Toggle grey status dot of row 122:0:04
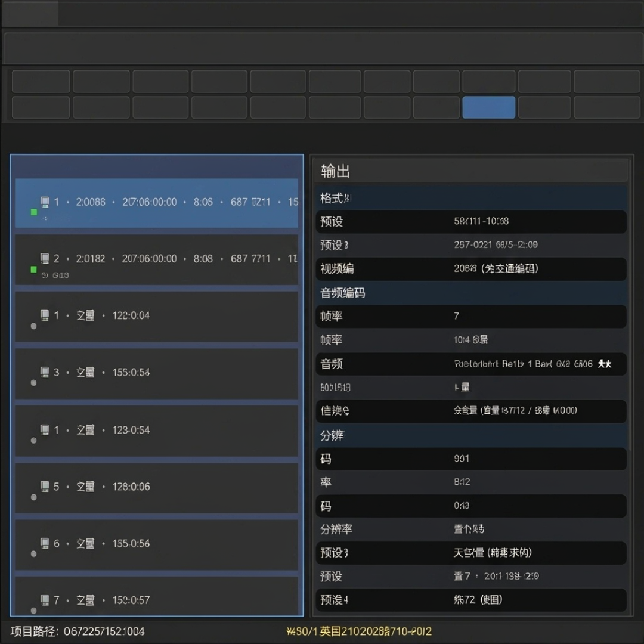Image resolution: width=644 pixels, height=644 pixels. coord(33,326)
